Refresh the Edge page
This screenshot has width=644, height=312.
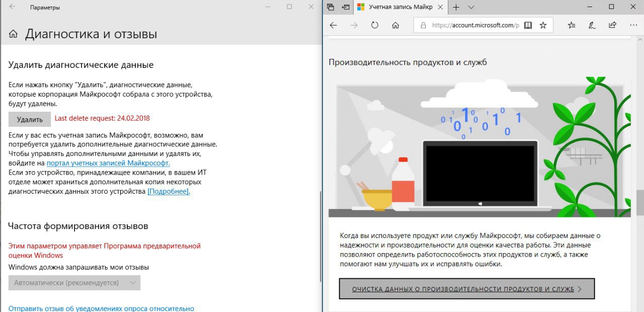pos(374,25)
